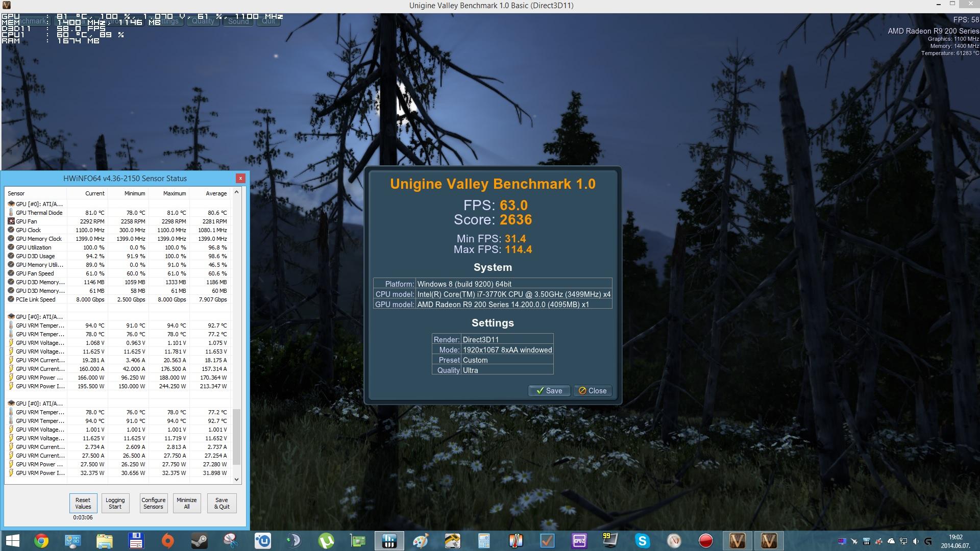Switch to the first Valley taskbar window

(737, 541)
